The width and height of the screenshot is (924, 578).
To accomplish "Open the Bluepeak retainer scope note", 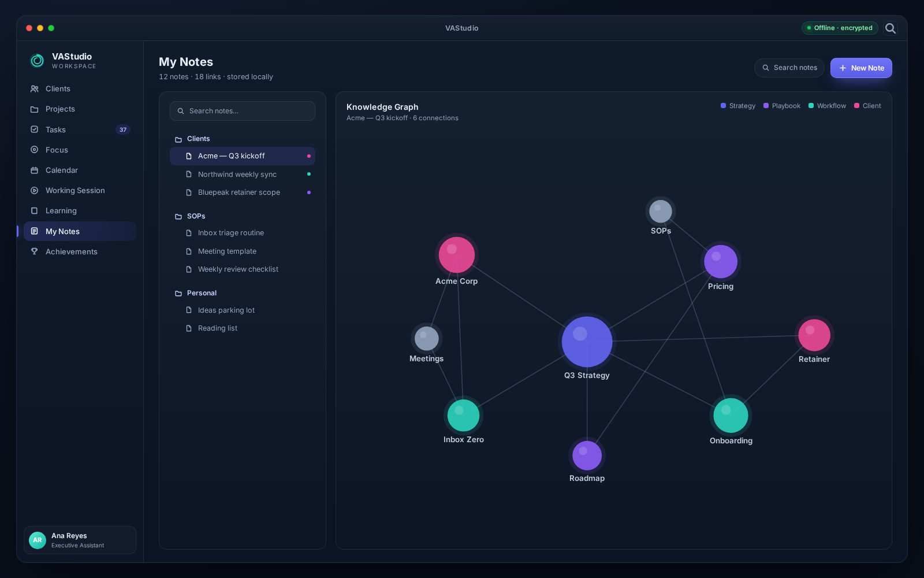I will coord(243,192).
